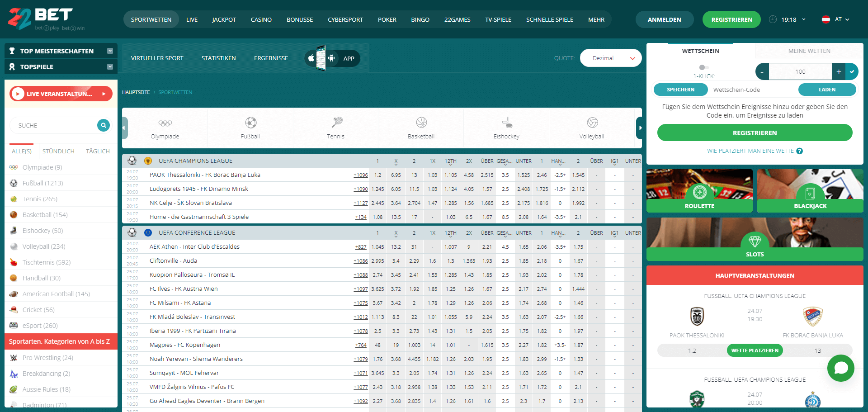Select the Olympiade rings sport tile
This screenshot has height=412, width=868.
pos(165,128)
